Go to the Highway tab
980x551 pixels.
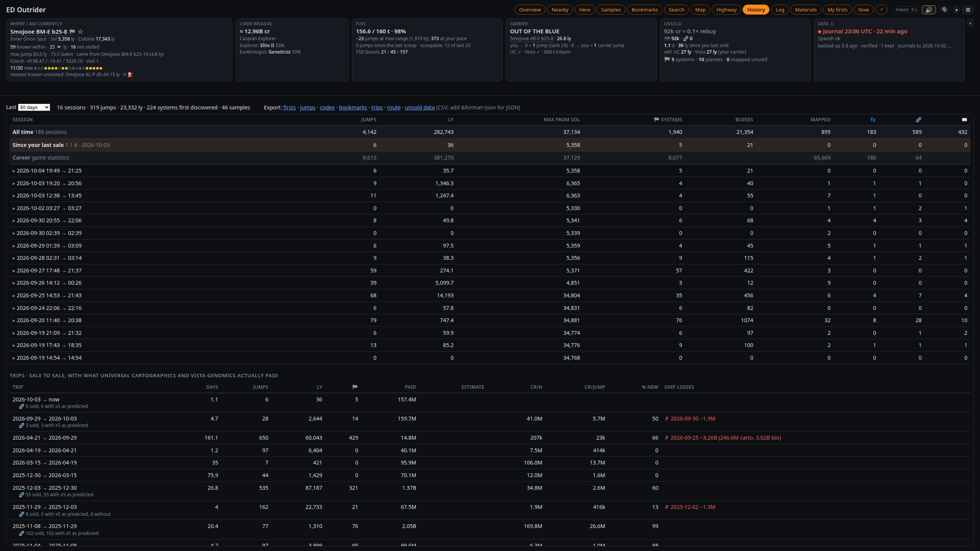(726, 10)
